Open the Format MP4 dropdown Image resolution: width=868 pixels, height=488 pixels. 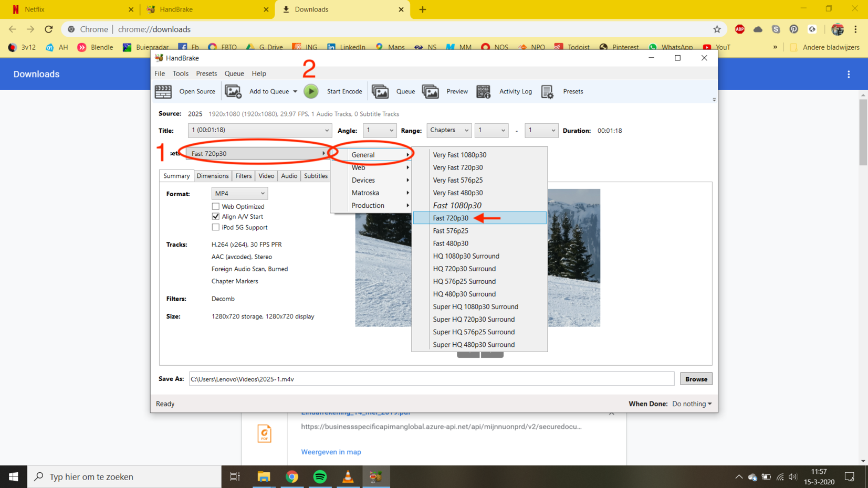pos(239,194)
